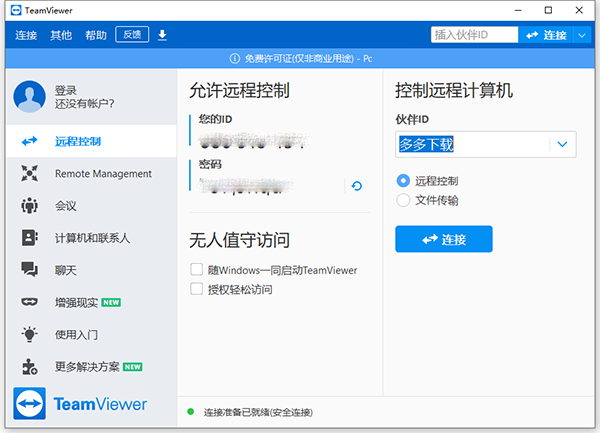Screen dimensions: 600x433
Task: Click the Remote Management icon
Action: click(29, 173)
